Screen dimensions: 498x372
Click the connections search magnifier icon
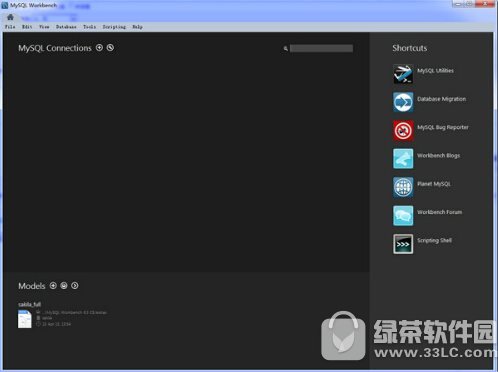286,49
